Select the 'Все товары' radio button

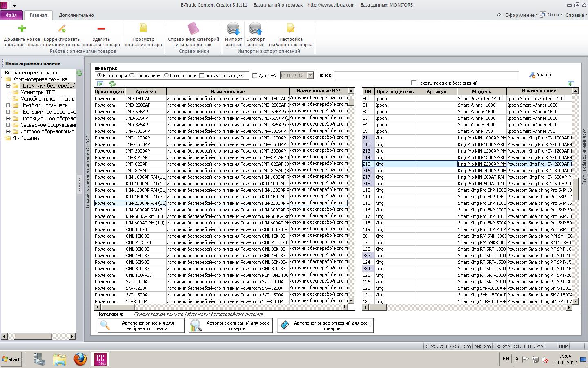pos(100,75)
